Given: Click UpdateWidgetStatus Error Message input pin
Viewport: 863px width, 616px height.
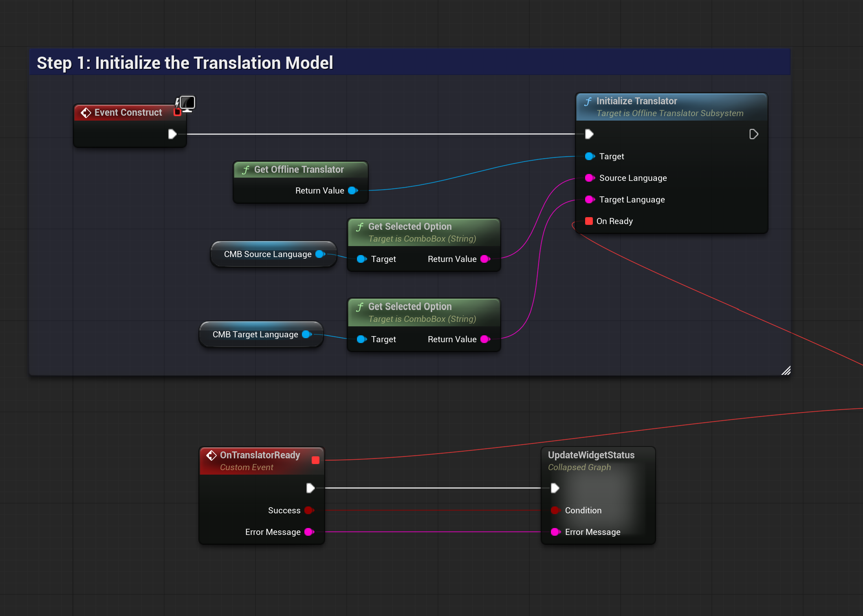Looking at the screenshot, I should tap(555, 532).
